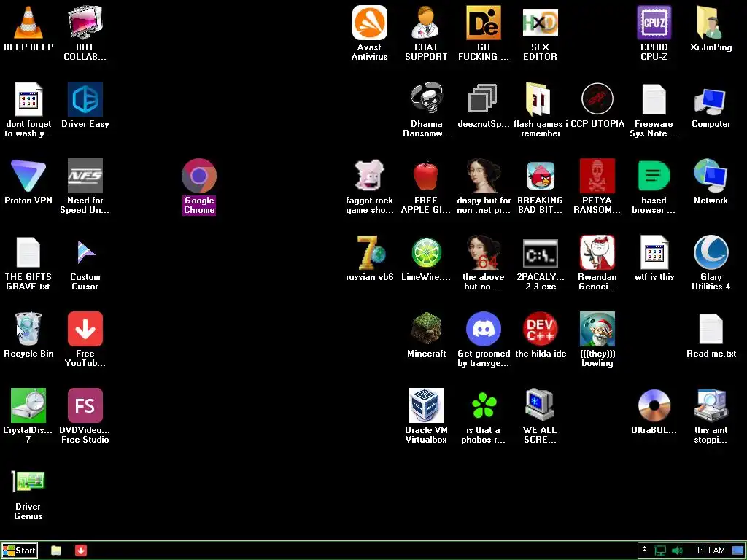This screenshot has width=747, height=560.
Task: Launch Minecraft
Action: pyautogui.click(x=426, y=329)
